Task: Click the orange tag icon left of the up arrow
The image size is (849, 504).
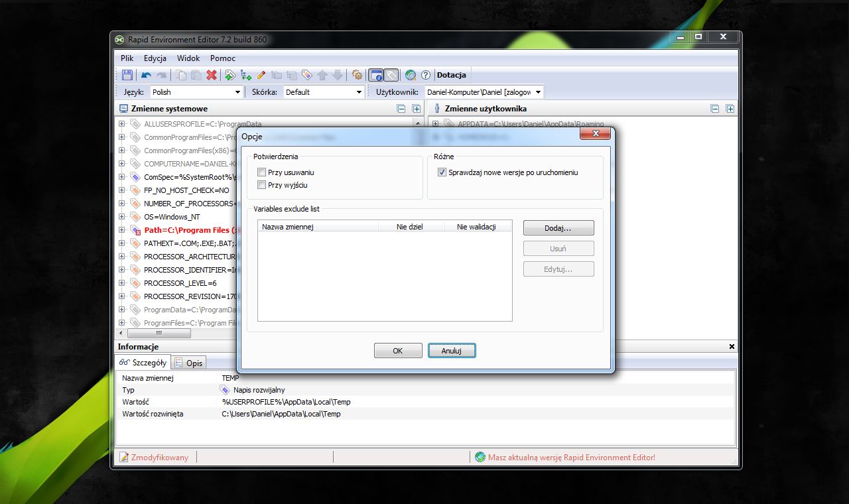Action: [307, 75]
